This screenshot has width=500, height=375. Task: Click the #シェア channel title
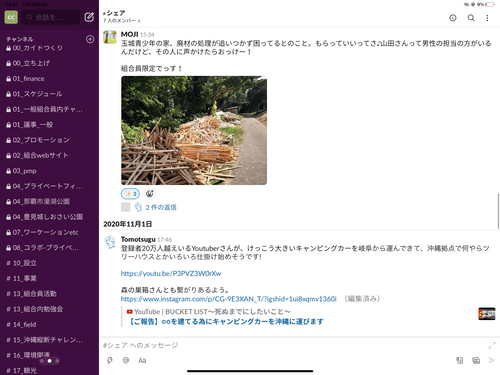click(114, 13)
